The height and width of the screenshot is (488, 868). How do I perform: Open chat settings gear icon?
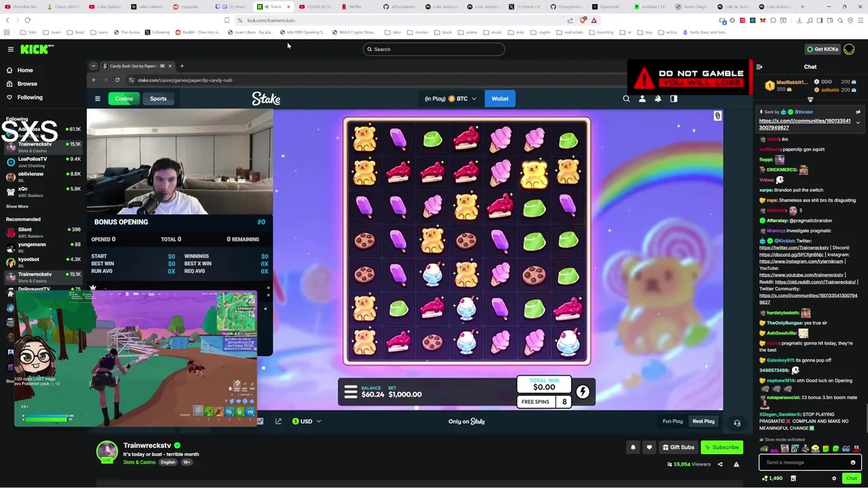(x=834, y=479)
